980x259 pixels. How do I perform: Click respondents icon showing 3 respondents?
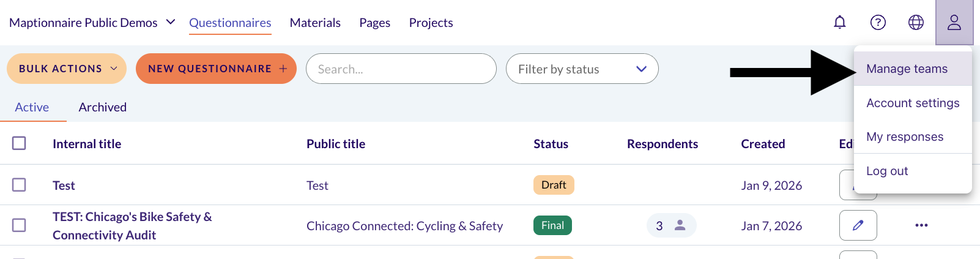click(671, 225)
